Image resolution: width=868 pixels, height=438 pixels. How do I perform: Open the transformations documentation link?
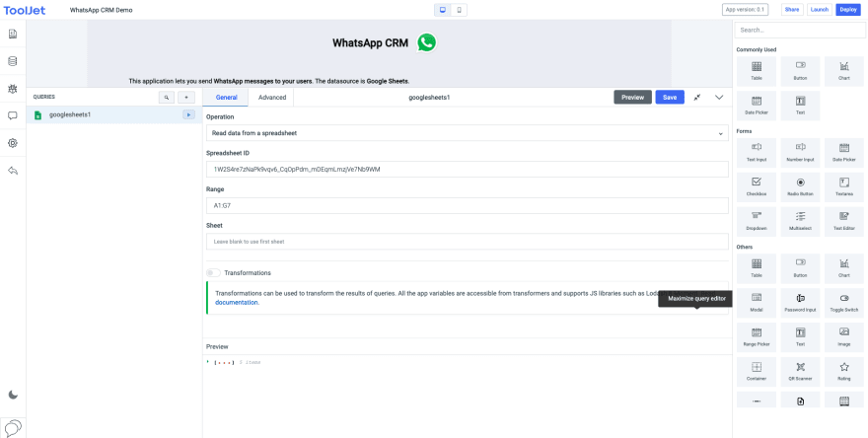point(237,302)
